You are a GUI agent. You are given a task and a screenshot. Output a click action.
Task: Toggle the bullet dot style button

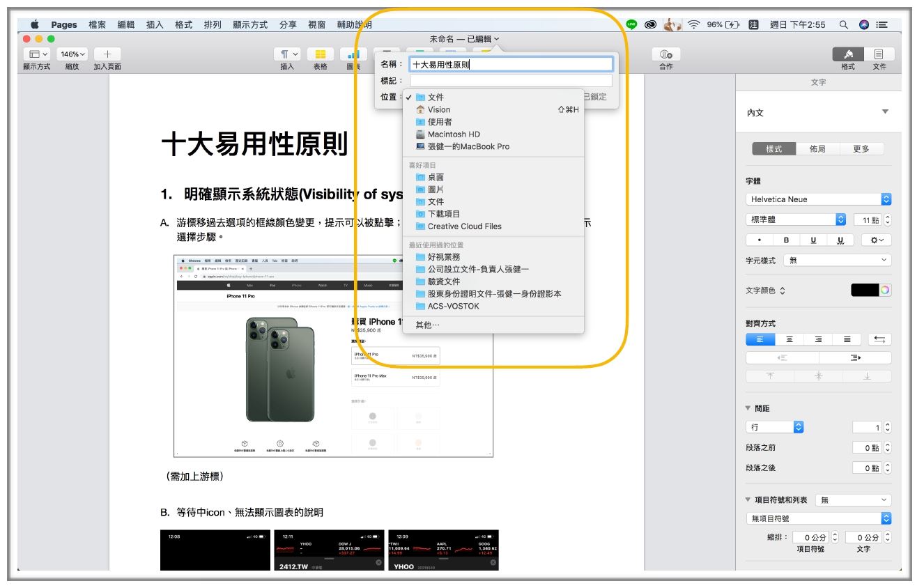point(760,240)
